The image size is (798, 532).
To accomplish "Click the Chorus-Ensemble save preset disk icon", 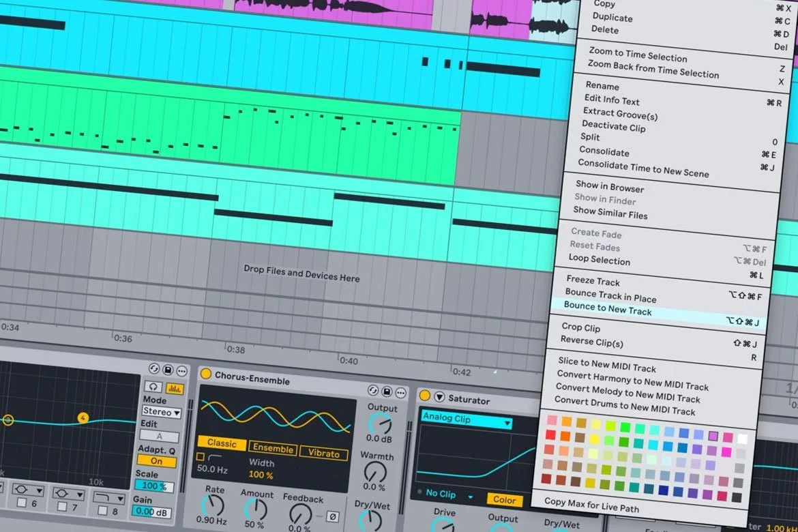I will click(x=387, y=391).
